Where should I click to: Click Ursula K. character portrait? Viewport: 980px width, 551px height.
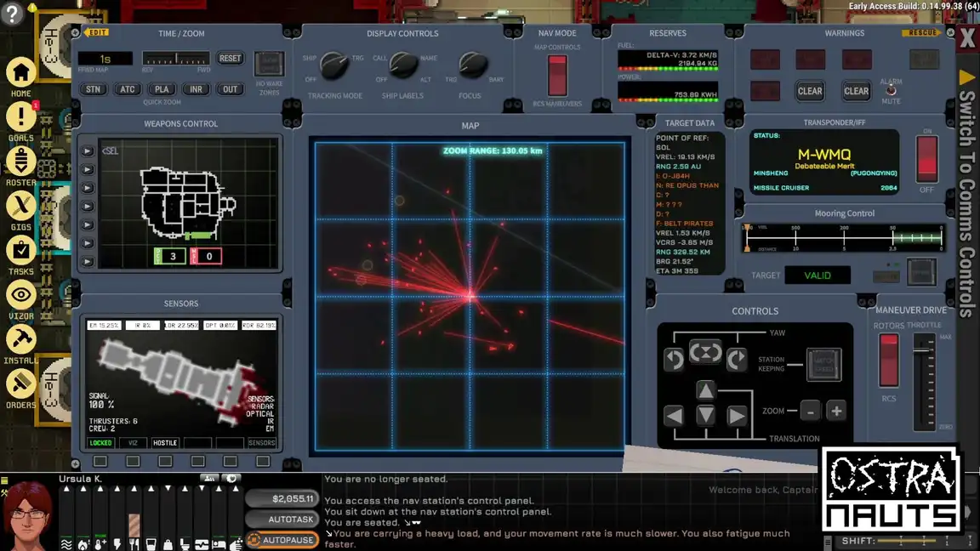click(x=28, y=516)
